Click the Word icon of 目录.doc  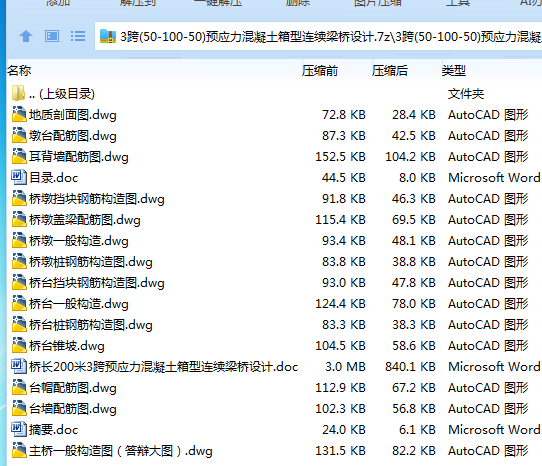(19, 177)
